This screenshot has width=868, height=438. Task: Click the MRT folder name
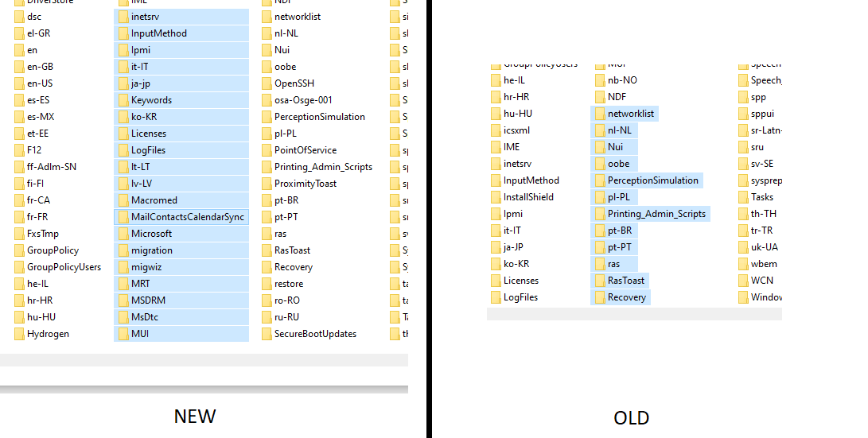[x=141, y=284]
